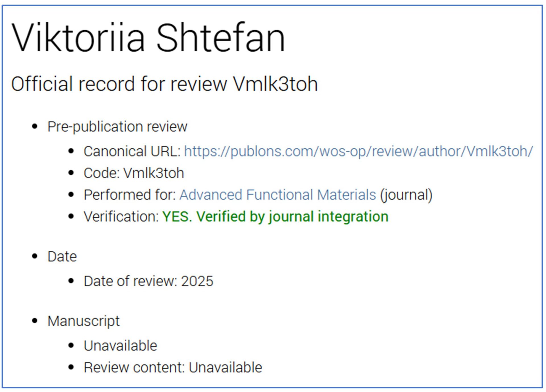
Task: Click the Code: Vmlk3toh text
Action: (x=134, y=173)
